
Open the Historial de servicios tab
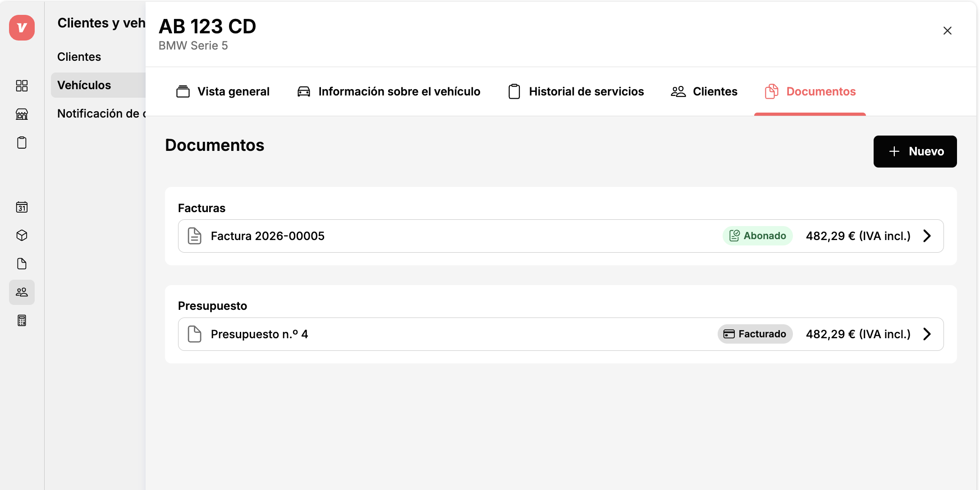576,91
